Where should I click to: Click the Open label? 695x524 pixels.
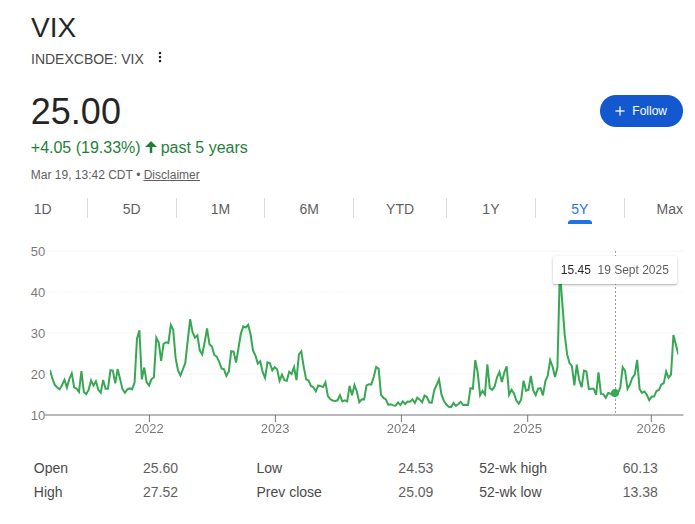(x=51, y=468)
